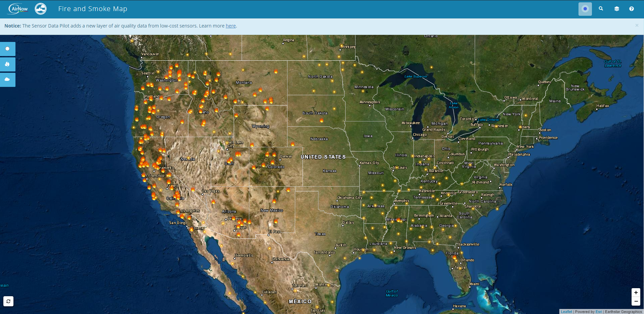
Task: Click the 'Chicago' city label
Action: pos(420,135)
